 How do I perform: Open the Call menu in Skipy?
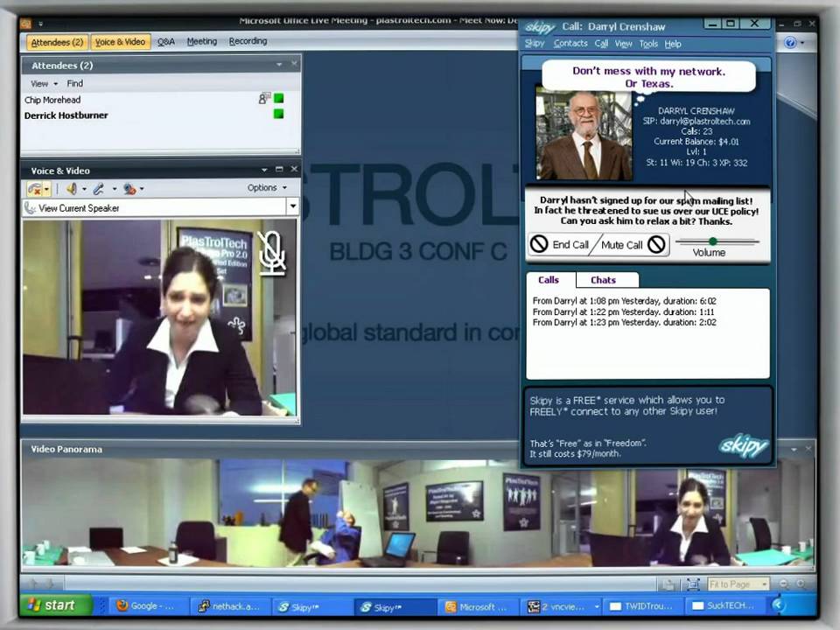click(x=601, y=44)
